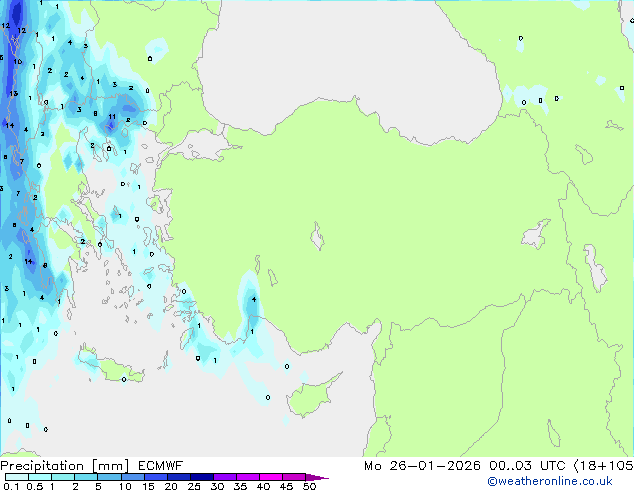Click the 'Precipitation [mm]' title text

point(65,466)
